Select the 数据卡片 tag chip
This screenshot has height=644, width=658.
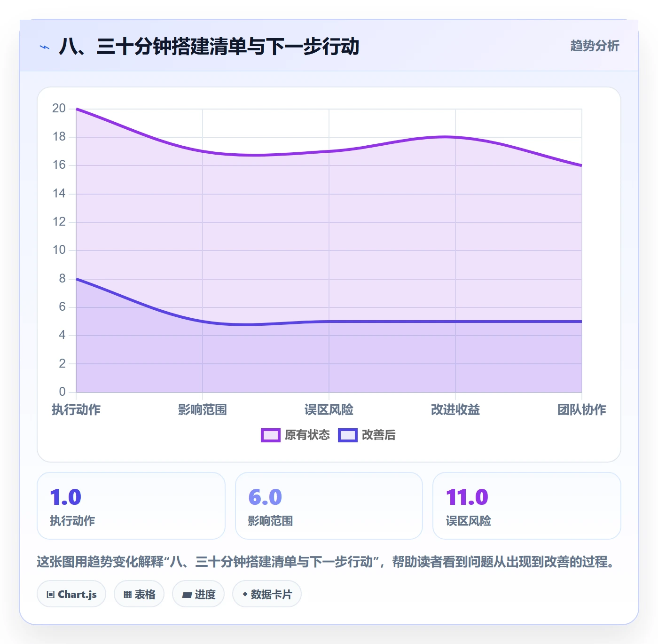[267, 594]
